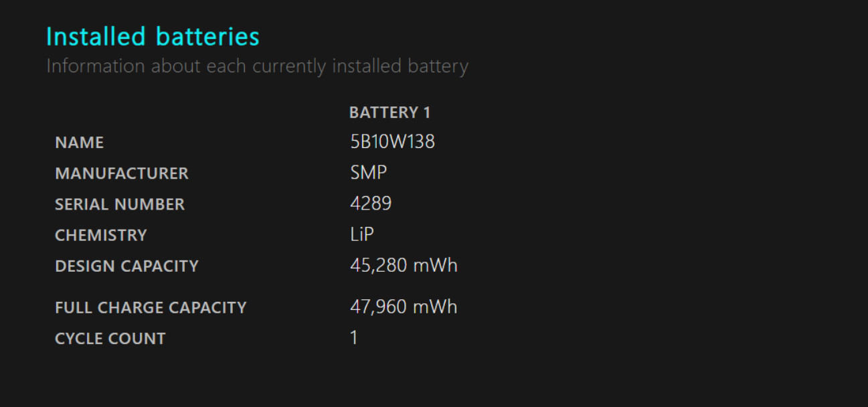Click the word batteries in the heading
This screenshot has height=407, width=868.
coord(207,36)
